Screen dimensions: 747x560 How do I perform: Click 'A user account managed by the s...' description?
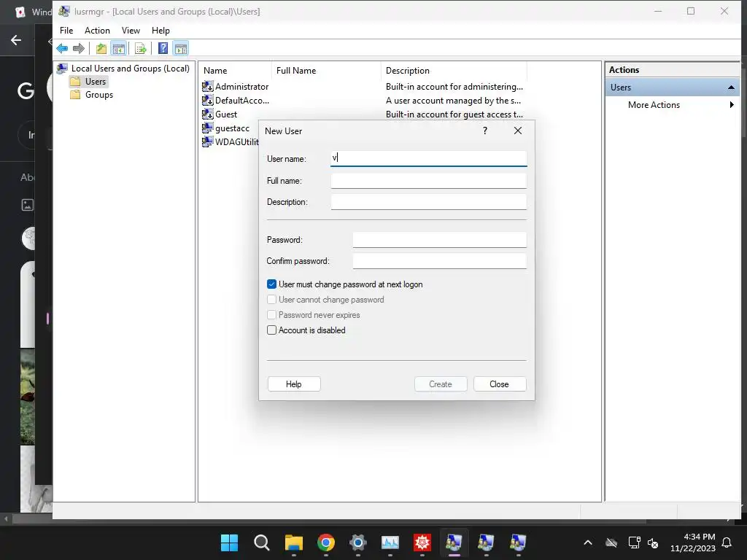(453, 101)
